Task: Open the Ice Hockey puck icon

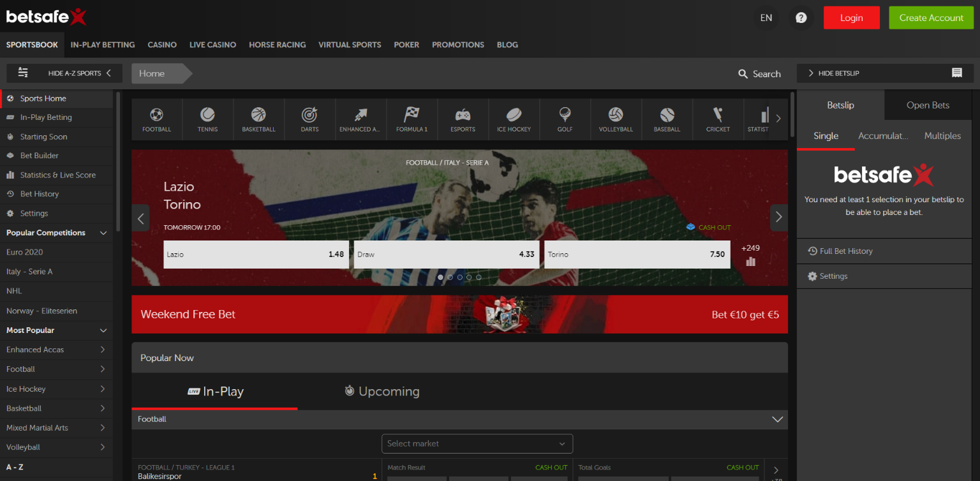Action: click(x=514, y=119)
